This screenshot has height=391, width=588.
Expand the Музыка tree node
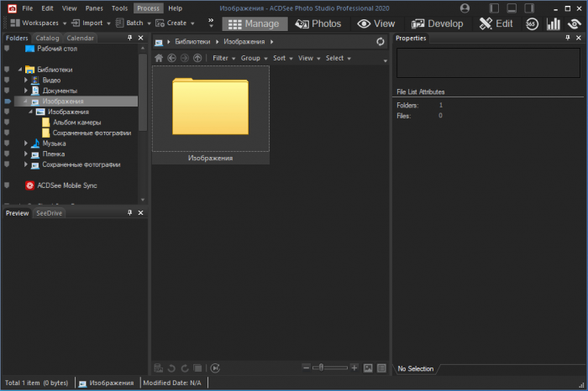tap(26, 143)
